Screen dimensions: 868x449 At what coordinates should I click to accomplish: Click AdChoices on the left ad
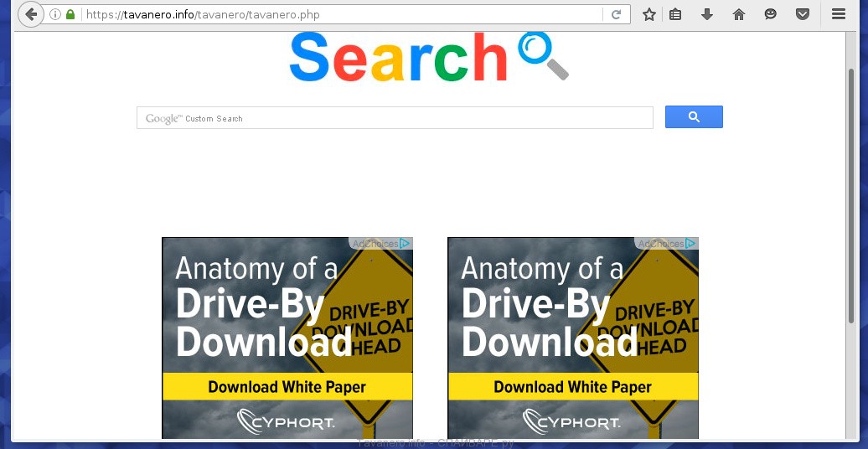381,244
